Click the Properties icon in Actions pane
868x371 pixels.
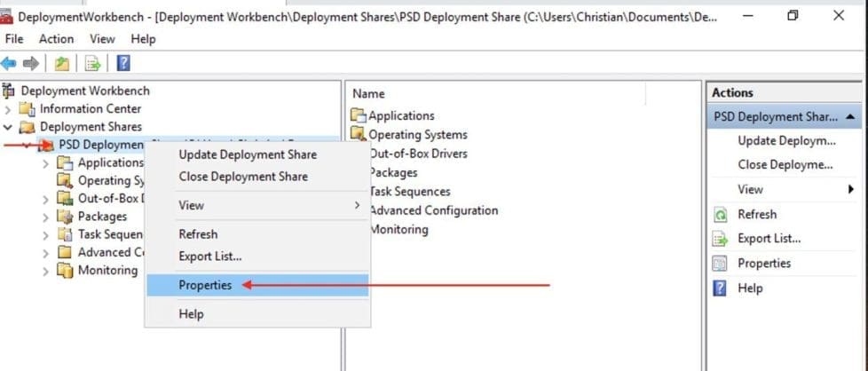[x=721, y=264]
